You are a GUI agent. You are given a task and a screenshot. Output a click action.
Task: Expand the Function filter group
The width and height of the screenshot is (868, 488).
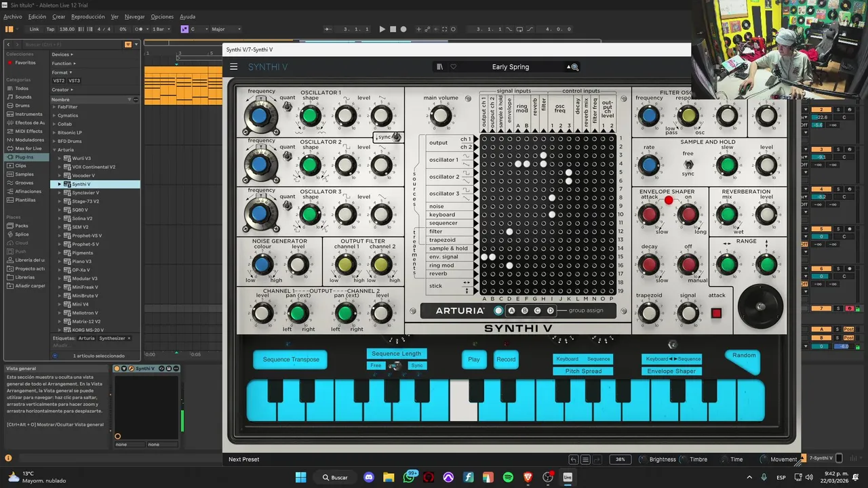pos(63,63)
